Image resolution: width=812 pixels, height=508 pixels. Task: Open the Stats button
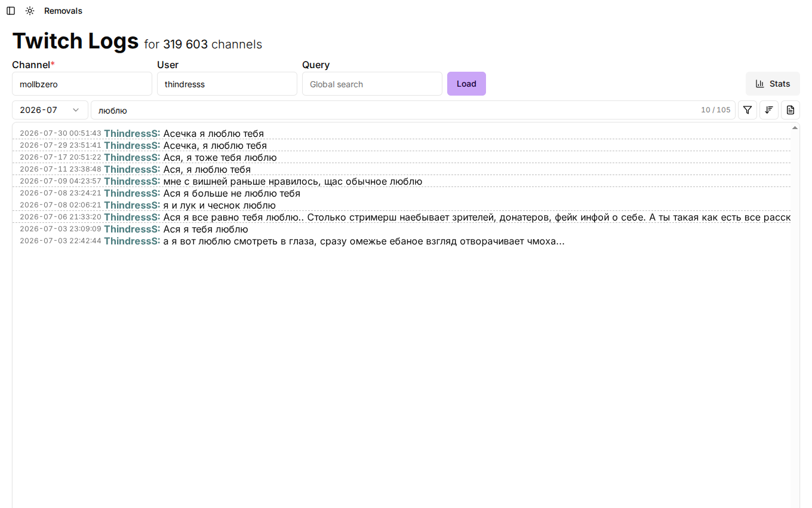[x=773, y=84]
